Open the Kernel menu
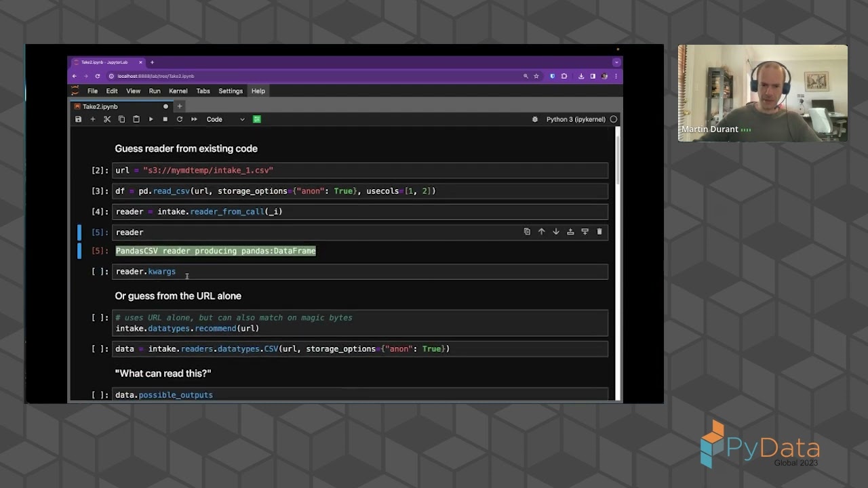 pyautogui.click(x=178, y=91)
